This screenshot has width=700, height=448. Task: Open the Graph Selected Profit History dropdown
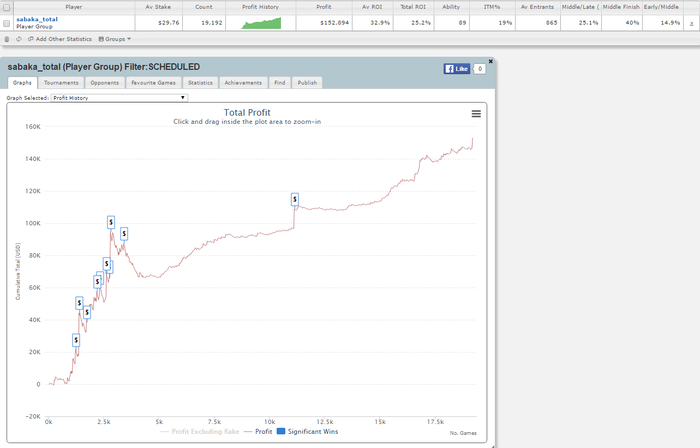[119, 98]
